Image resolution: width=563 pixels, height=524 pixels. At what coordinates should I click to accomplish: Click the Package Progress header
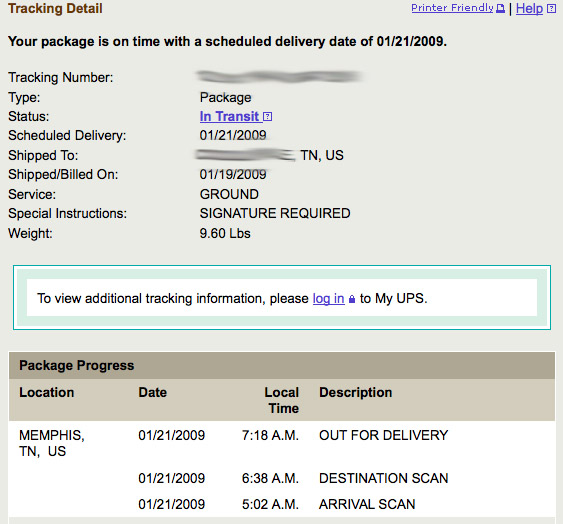click(76, 365)
